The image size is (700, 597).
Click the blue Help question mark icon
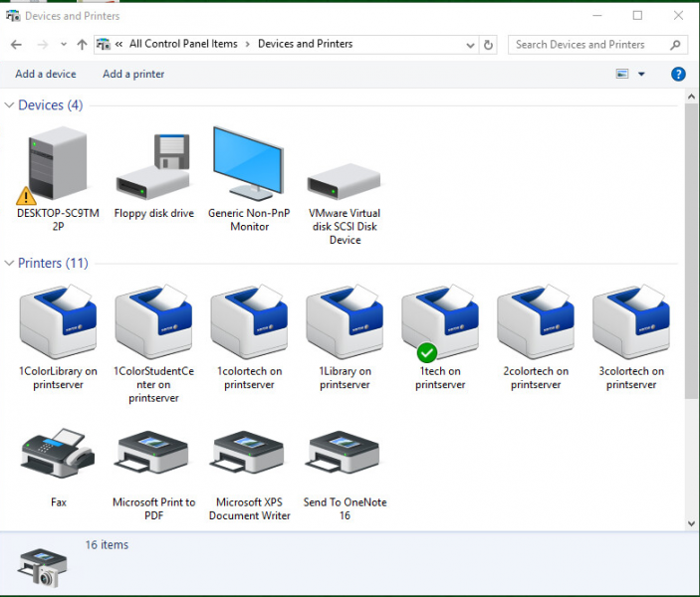678,74
